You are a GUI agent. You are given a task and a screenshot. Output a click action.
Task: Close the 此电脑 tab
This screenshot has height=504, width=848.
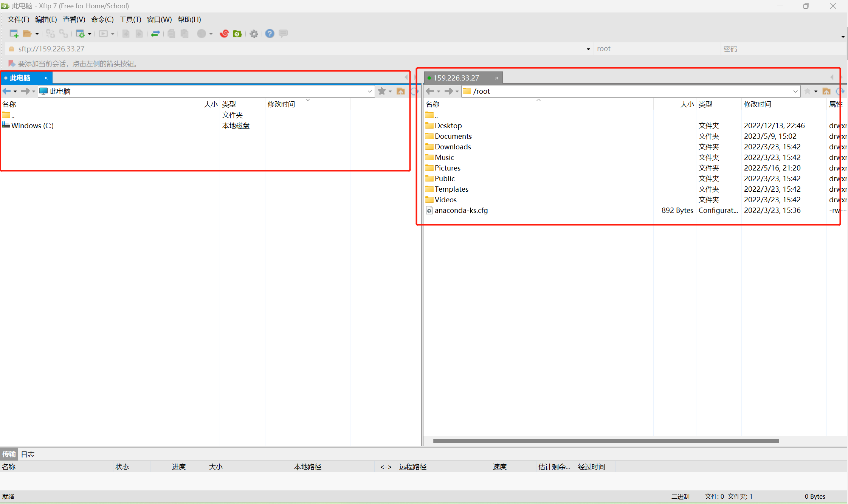coord(47,78)
